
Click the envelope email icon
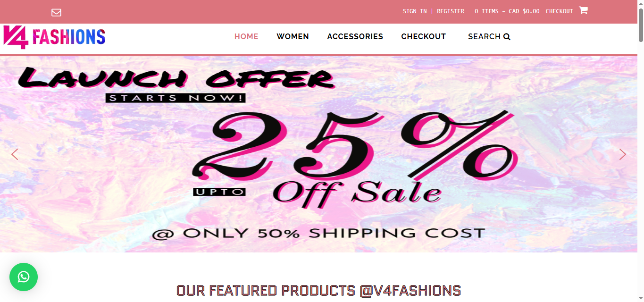pyautogui.click(x=57, y=12)
